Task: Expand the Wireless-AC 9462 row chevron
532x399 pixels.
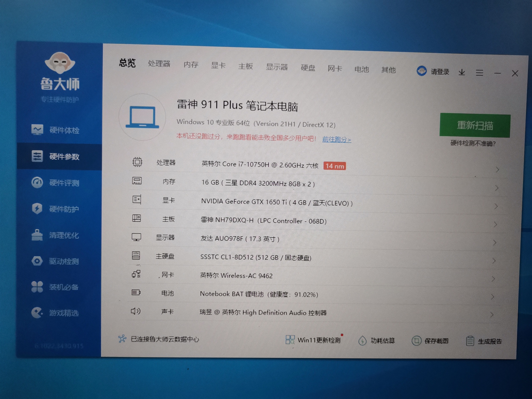Action: (x=493, y=279)
